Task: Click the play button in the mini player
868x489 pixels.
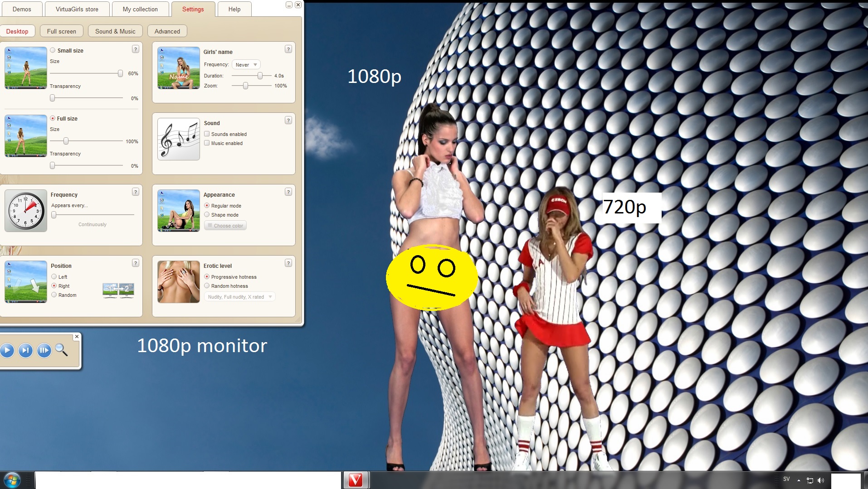Action: [7, 350]
